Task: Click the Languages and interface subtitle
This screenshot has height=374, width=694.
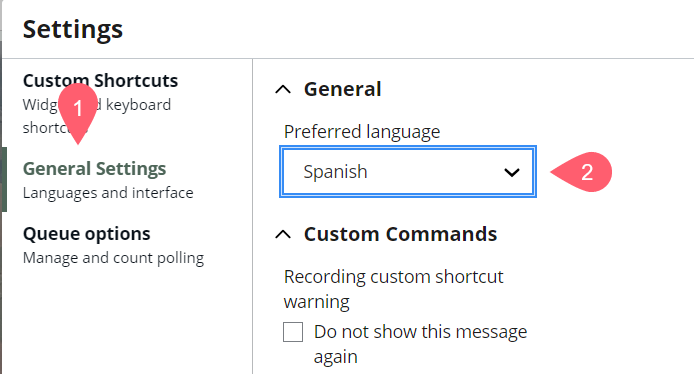Action: [108, 193]
